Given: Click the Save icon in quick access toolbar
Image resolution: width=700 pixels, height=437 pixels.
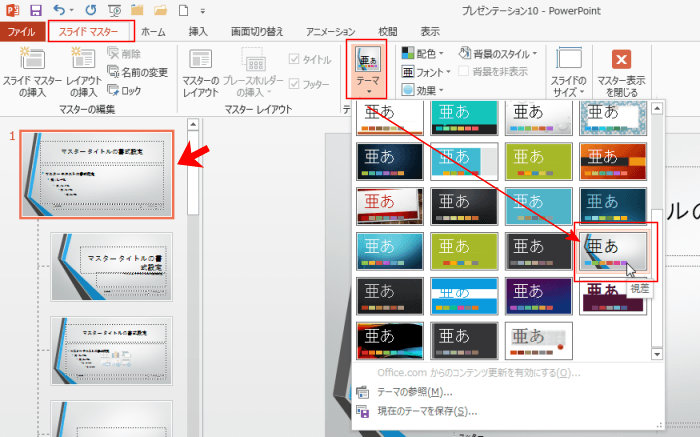Looking at the screenshot, I should point(36,10).
